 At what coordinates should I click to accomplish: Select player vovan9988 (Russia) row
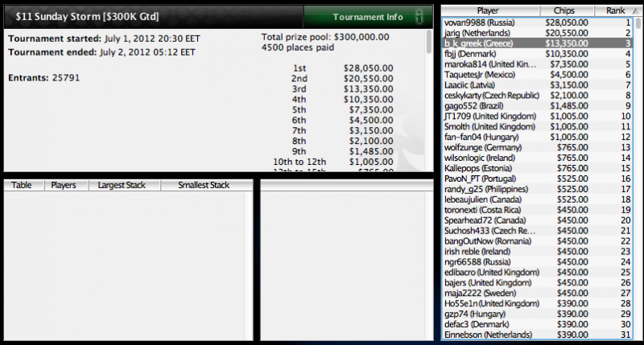click(x=538, y=23)
